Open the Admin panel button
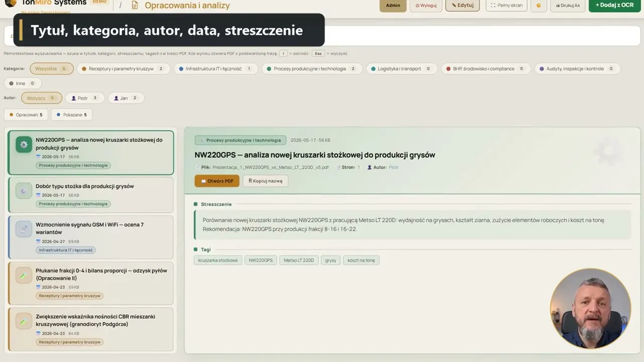Screen dimensions: 644x362 [x=393, y=6]
